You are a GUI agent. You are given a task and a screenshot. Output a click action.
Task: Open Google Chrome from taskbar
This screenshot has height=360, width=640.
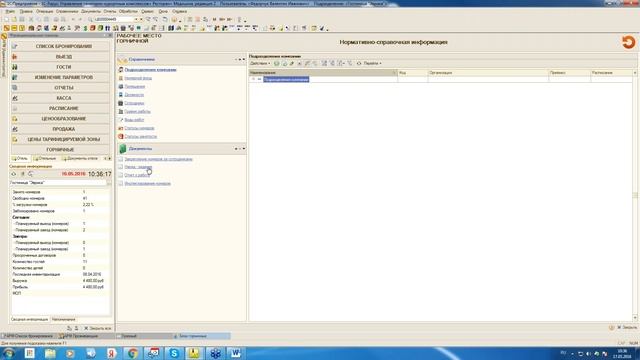click(x=132, y=353)
